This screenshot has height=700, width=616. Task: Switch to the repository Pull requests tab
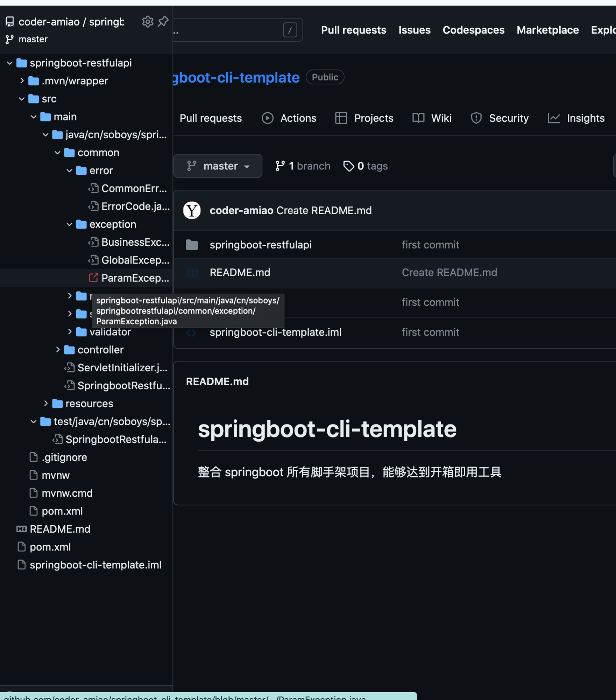(x=211, y=118)
